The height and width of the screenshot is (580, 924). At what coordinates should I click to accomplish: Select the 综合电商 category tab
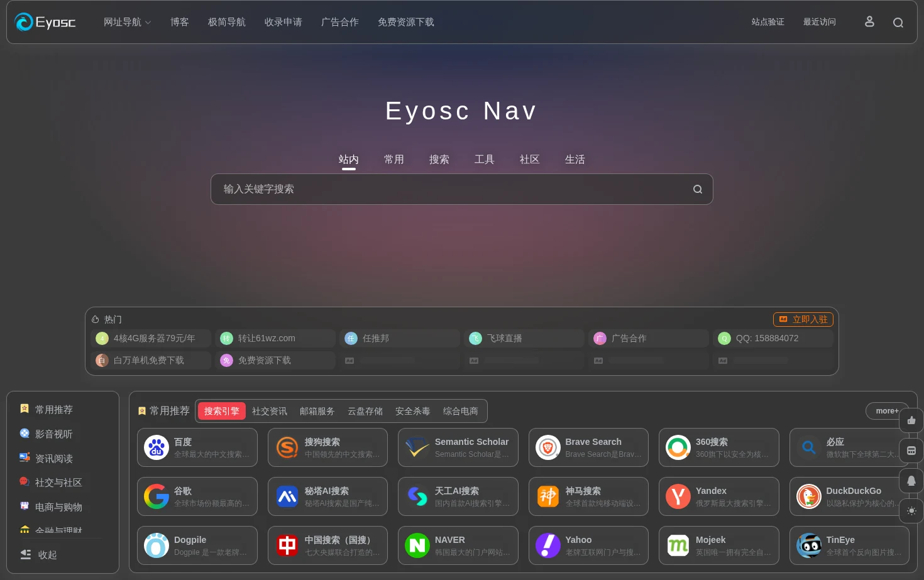[x=461, y=411]
